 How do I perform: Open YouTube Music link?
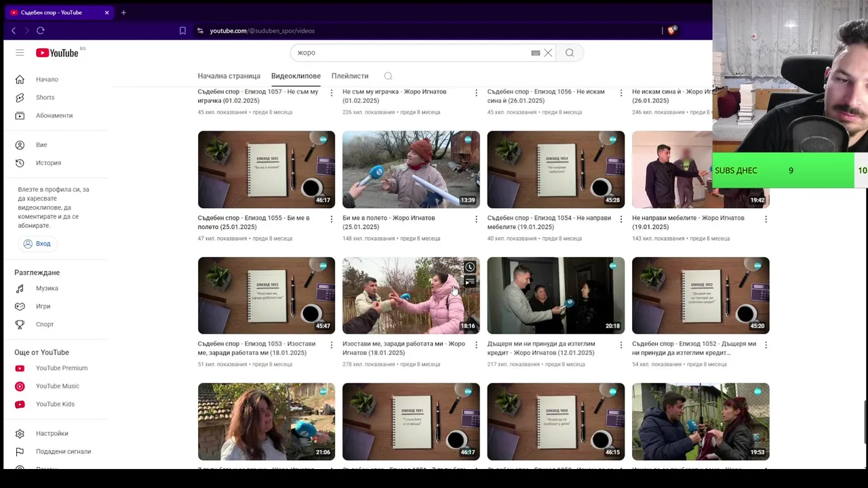point(57,386)
